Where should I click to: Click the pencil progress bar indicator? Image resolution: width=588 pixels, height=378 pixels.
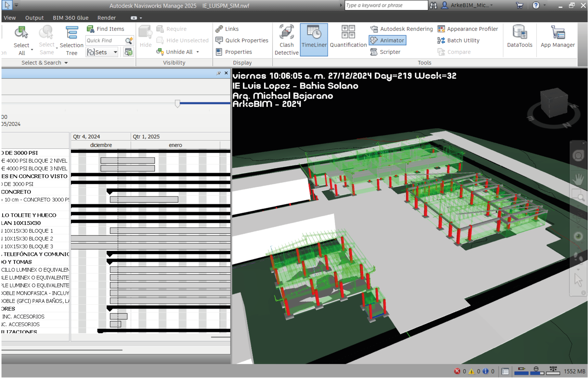(x=521, y=371)
